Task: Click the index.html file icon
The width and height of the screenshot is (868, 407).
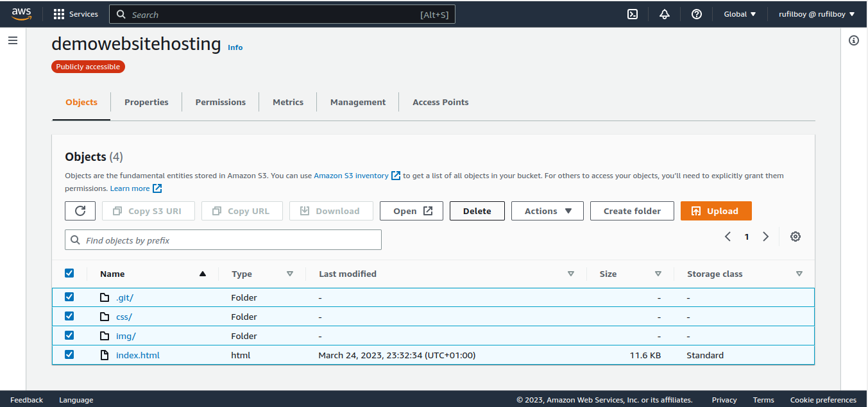Action: click(105, 355)
